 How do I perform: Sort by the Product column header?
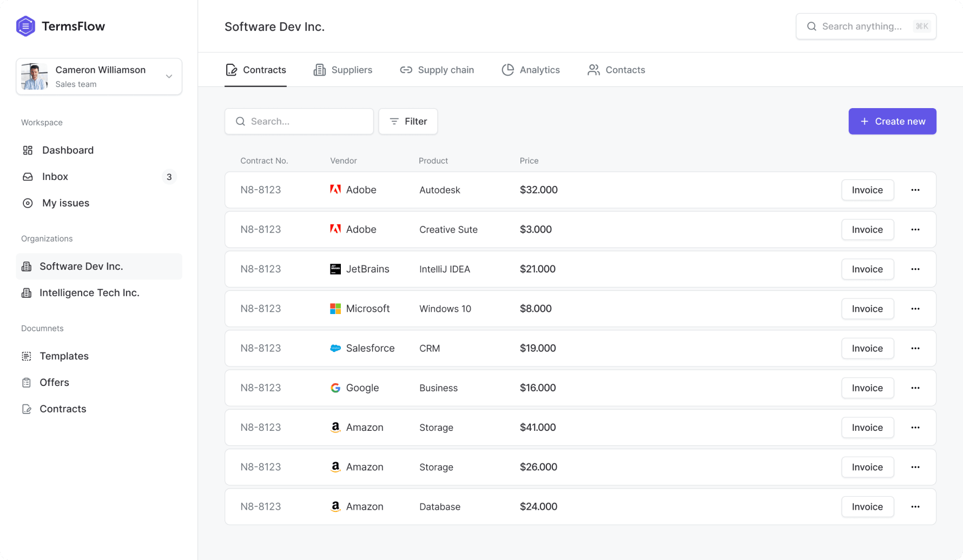coord(433,161)
